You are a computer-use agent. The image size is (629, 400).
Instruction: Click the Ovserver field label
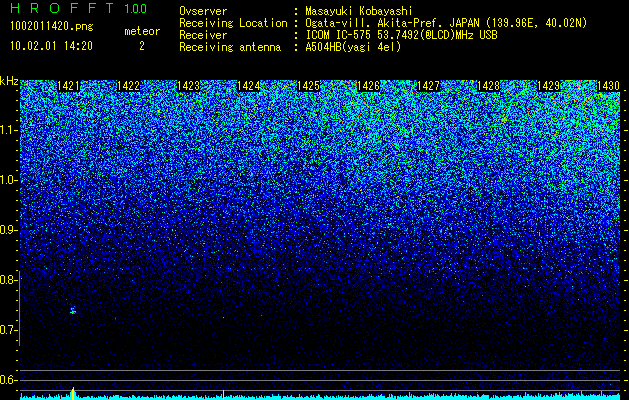pos(203,11)
